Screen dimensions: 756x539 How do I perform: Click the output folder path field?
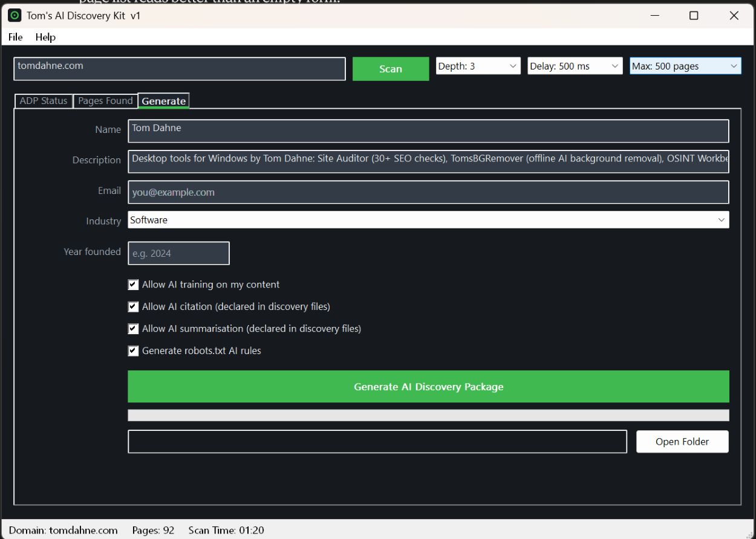tap(377, 442)
